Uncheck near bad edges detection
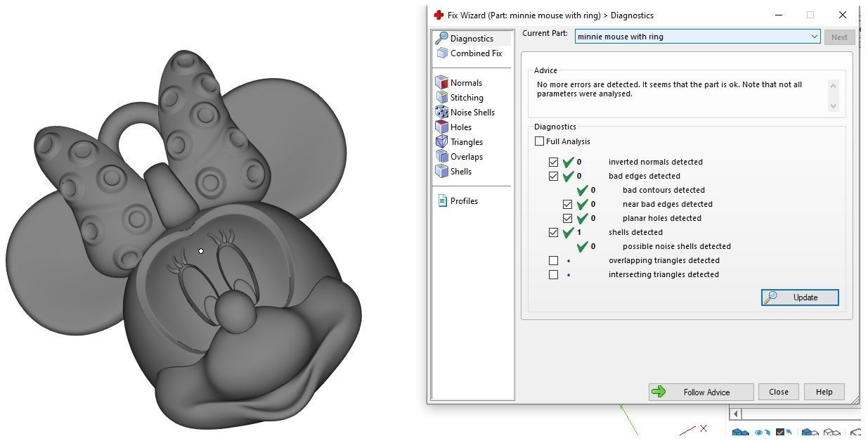The height and width of the screenshot is (441, 868). pos(567,204)
